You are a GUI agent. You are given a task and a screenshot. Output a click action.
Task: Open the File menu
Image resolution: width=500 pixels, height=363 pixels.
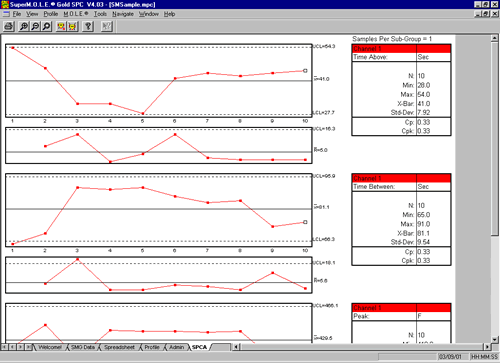pyautogui.click(x=17, y=14)
